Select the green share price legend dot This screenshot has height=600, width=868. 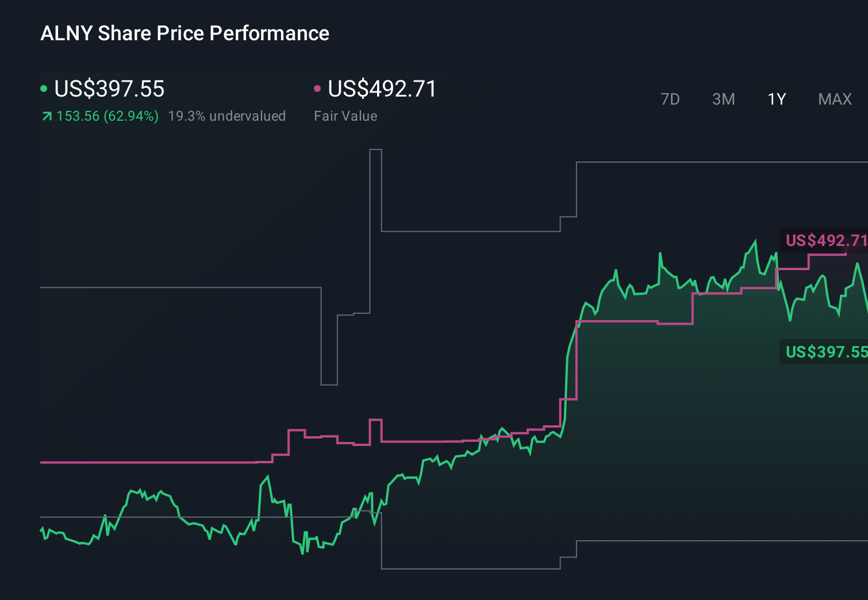(44, 88)
